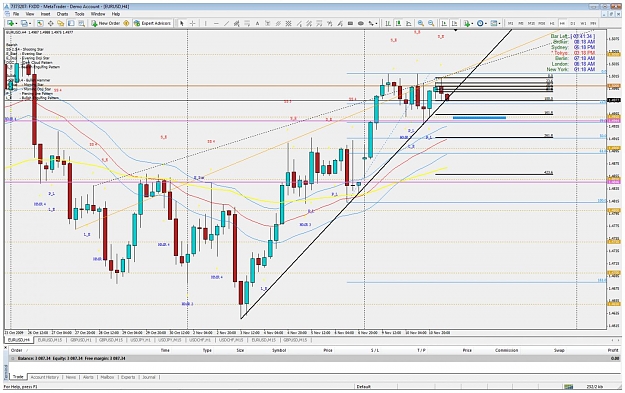Open the Account History terminal tab
Image resolution: width=625 pixels, height=393 pixels.
[44, 377]
